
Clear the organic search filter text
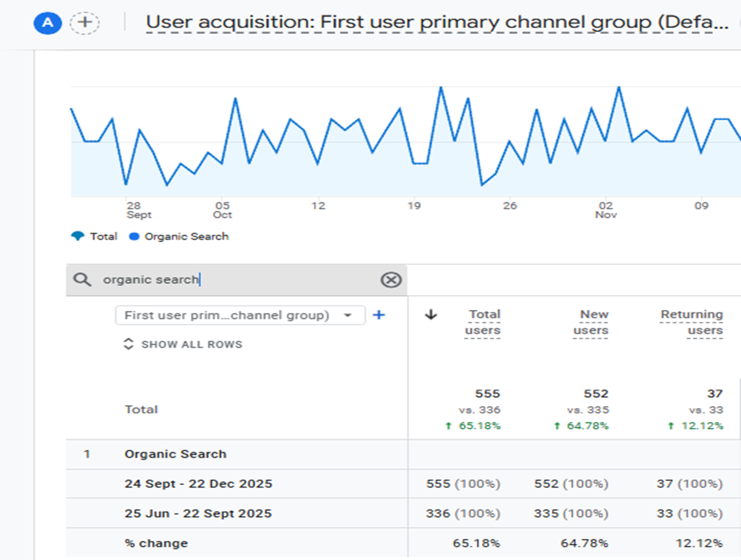pos(391,280)
